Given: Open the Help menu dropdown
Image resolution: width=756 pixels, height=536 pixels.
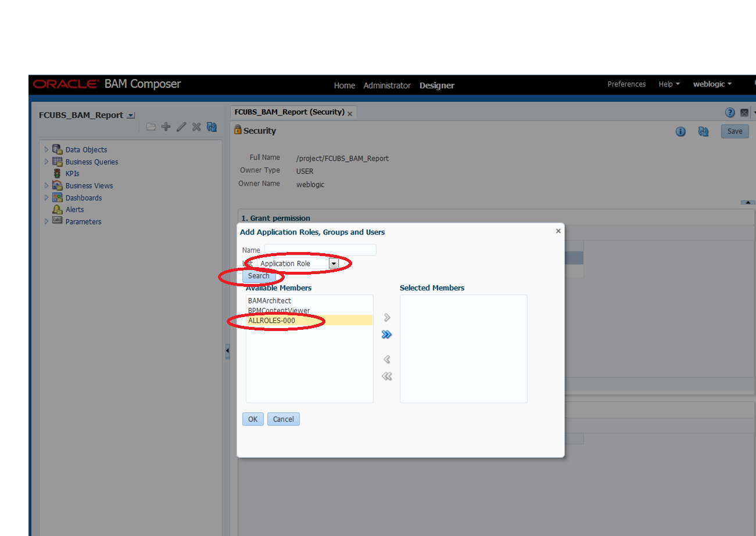Looking at the screenshot, I should (669, 84).
